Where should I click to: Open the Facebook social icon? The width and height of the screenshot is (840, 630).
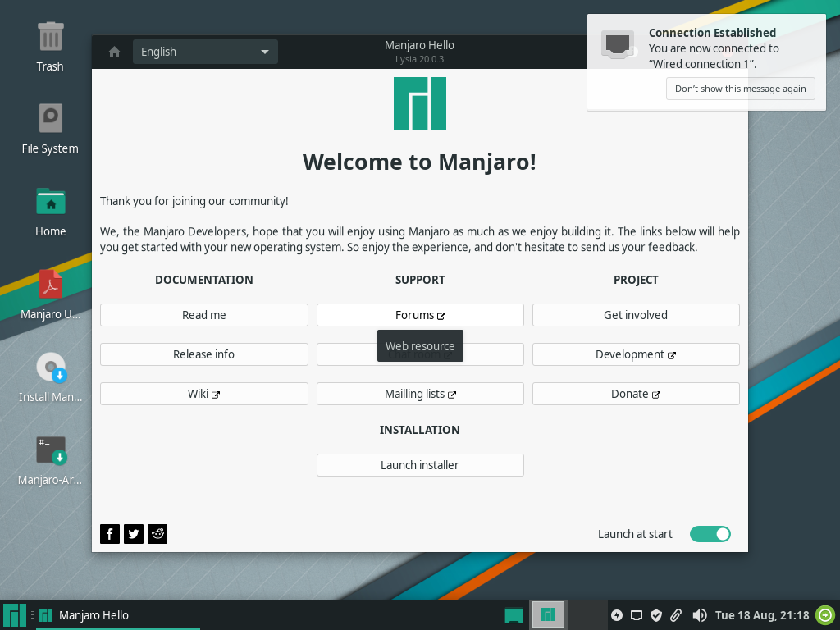click(x=110, y=533)
